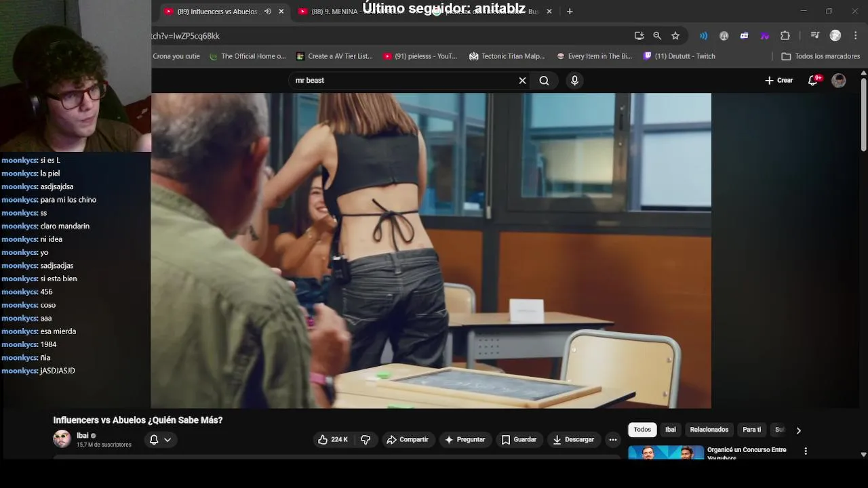
Task: Open the Crona you cutie bookmark
Action: 176,56
